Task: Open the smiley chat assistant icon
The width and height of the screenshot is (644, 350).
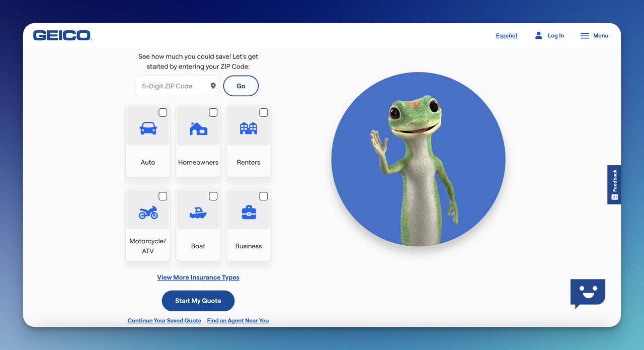Action: pos(588,294)
